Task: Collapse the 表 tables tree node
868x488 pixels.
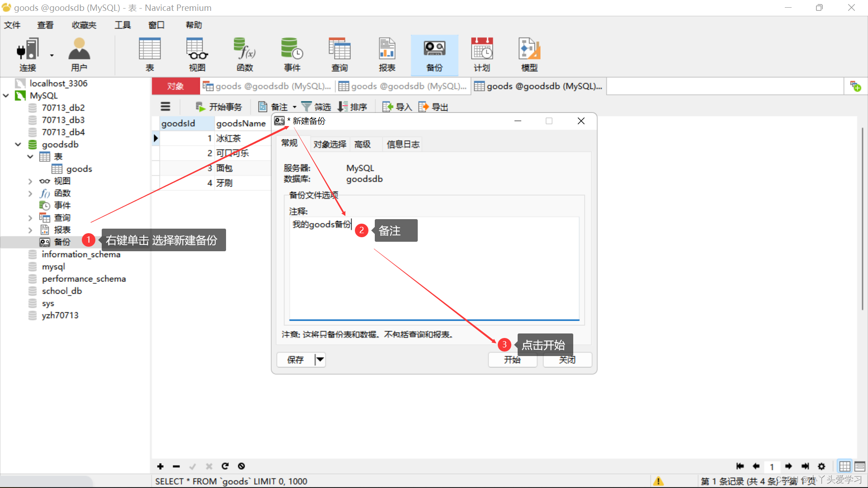Action: pyautogui.click(x=30, y=156)
